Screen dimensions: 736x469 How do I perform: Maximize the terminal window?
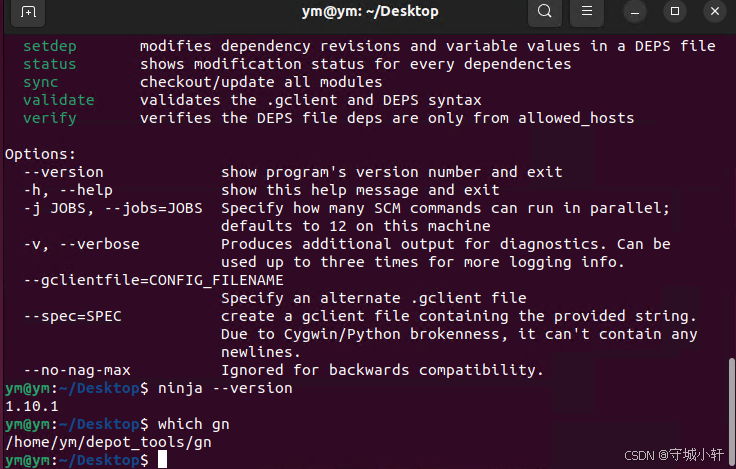(675, 11)
